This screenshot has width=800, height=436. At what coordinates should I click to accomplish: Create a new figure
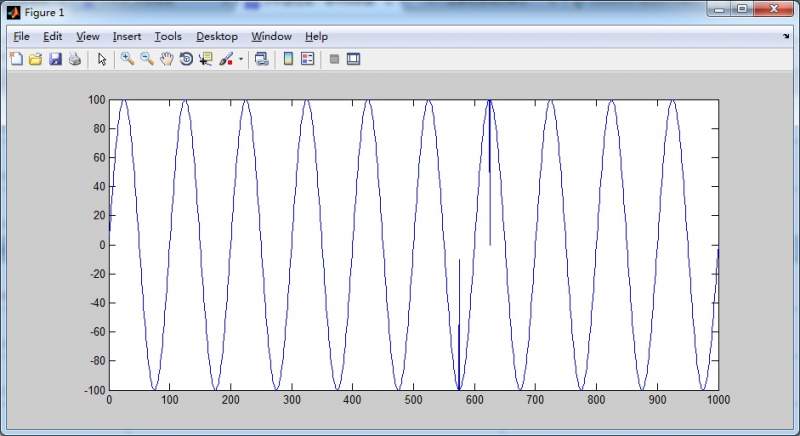(x=15, y=59)
